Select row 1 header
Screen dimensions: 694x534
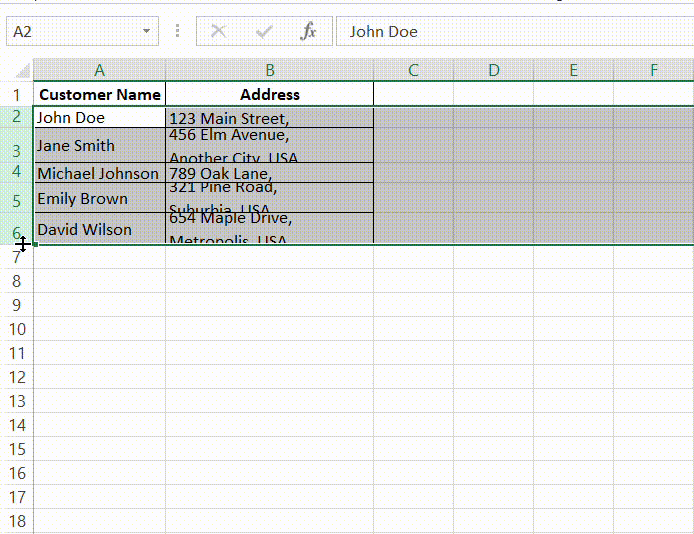tap(16, 94)
